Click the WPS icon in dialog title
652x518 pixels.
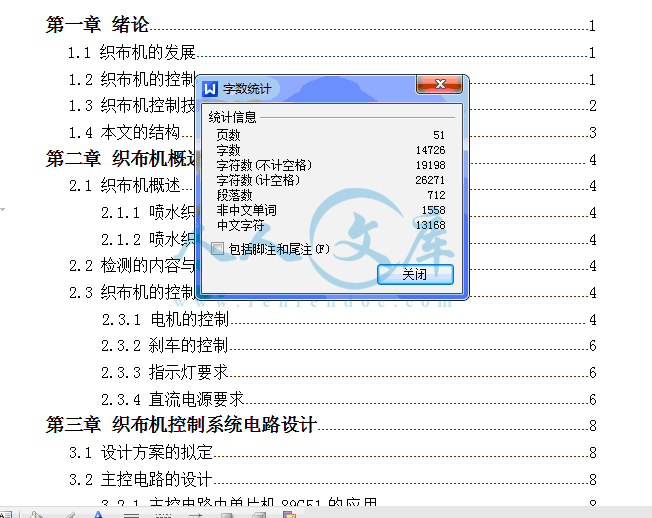coord(210,89)
